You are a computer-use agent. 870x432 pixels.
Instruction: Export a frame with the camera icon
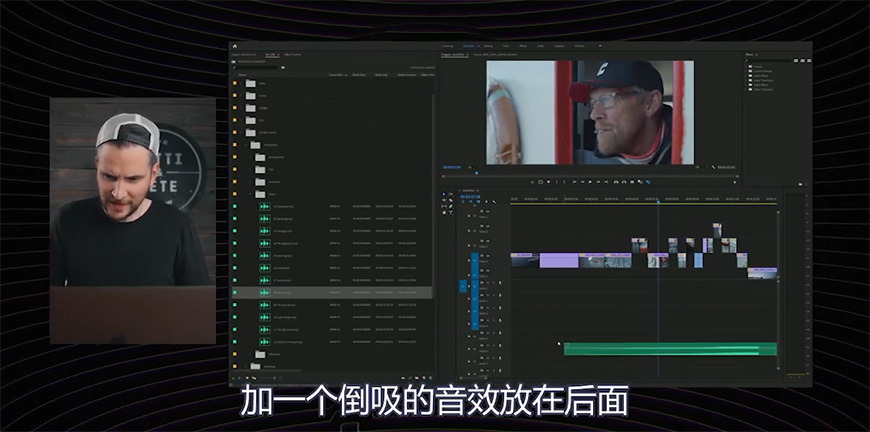click(632, 182)
